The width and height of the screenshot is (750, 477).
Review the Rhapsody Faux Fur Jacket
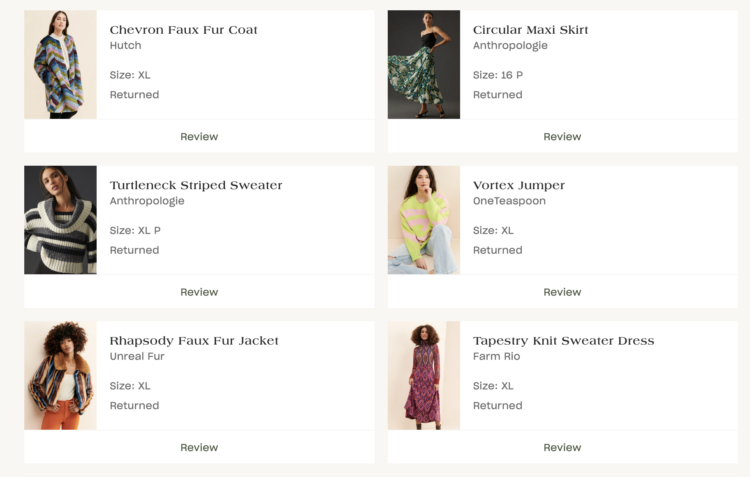pyautogui.click(x=199, y=448)
